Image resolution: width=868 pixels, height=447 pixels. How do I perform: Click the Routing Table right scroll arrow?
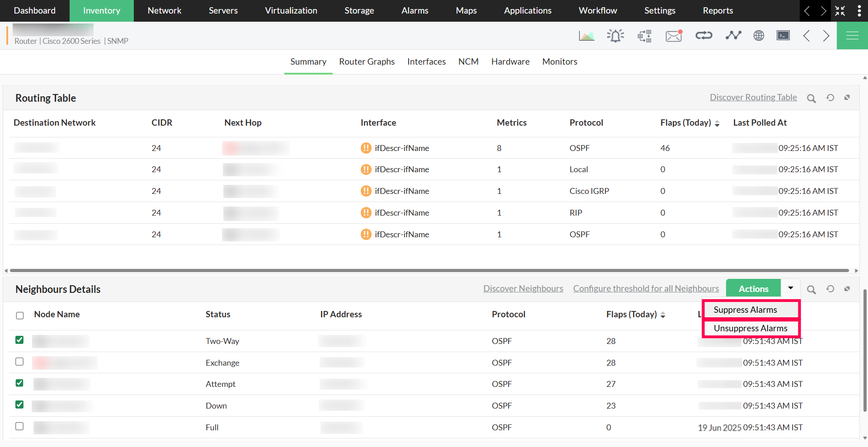click(x=856, y=271)
